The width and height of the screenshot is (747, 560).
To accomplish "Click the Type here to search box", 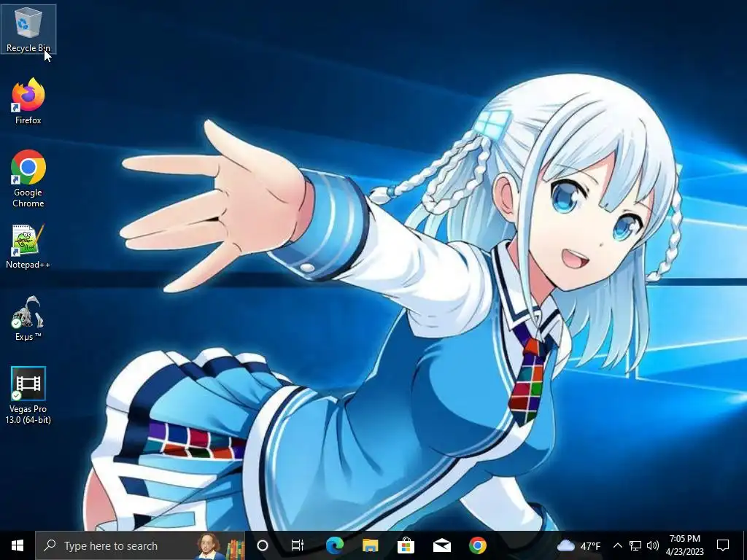I will (x=140, y=545).
